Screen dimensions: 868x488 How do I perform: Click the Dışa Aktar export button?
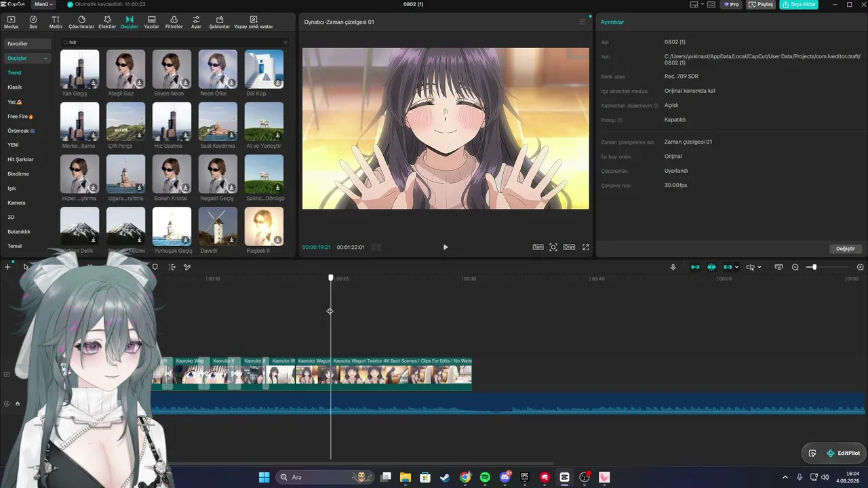click(x=799, y=5)
